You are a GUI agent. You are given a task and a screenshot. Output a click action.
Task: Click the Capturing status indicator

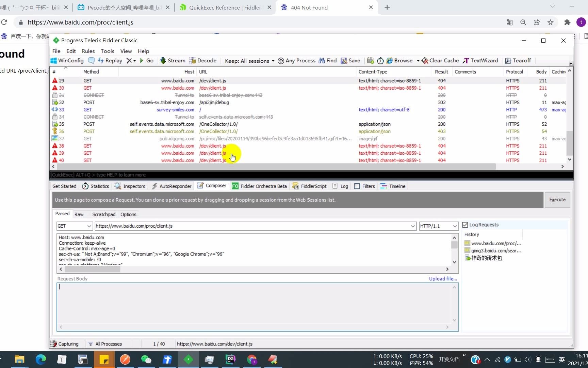[65, 344]
